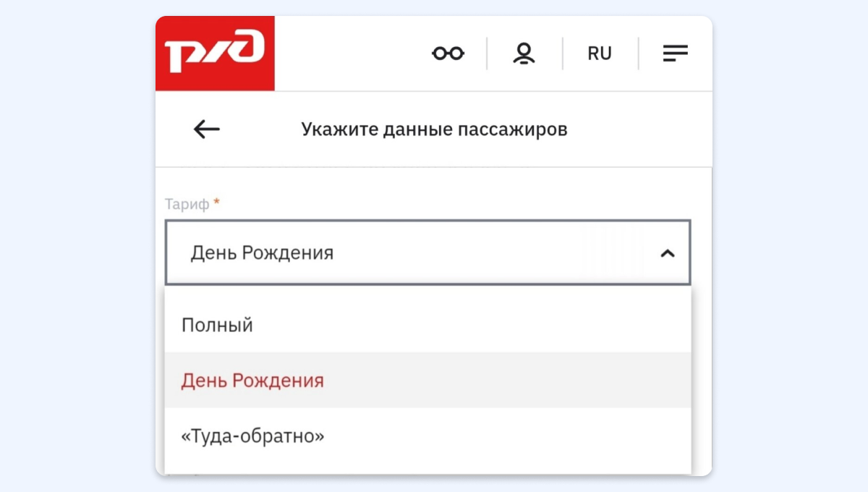This screenshot has height=492, width=868.
Task: Click the red required asterisk next to Тариф
Action: (216, 203)
